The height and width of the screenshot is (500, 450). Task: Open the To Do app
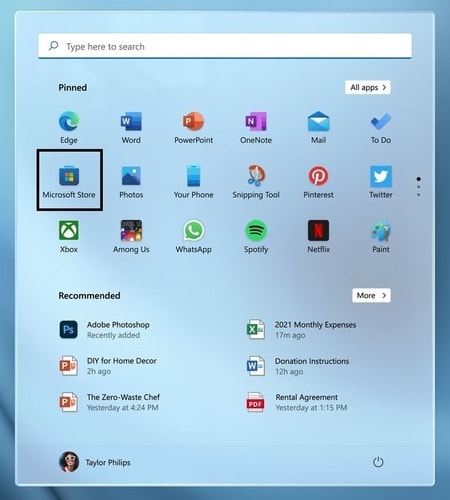click(x=381, y=127)
